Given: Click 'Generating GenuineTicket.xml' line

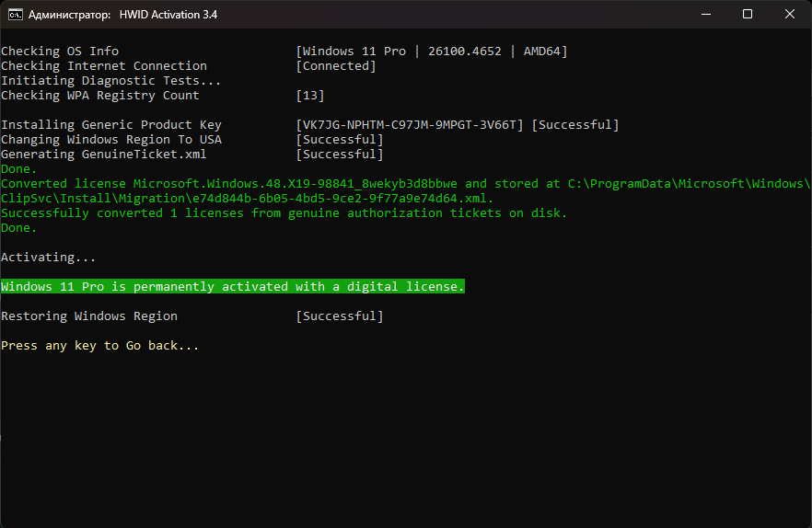Looking at the screenshot, I should click(103, 155).
